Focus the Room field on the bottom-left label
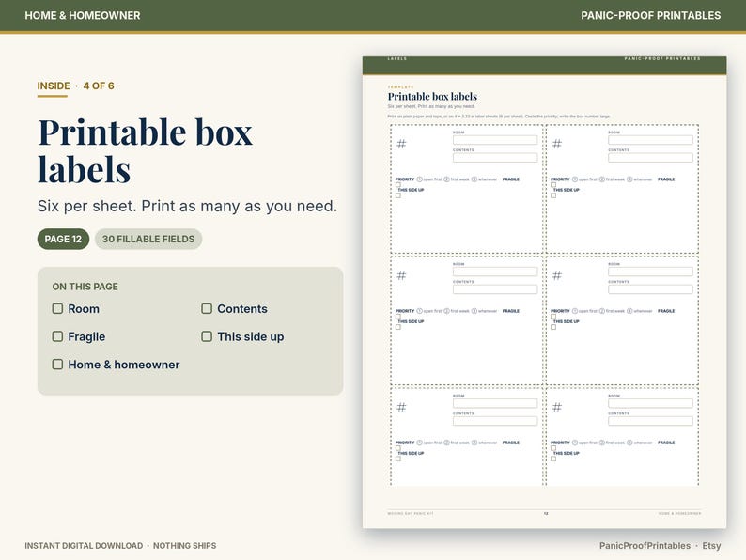Screen dimensions: 746x560 tap(495, 403)
